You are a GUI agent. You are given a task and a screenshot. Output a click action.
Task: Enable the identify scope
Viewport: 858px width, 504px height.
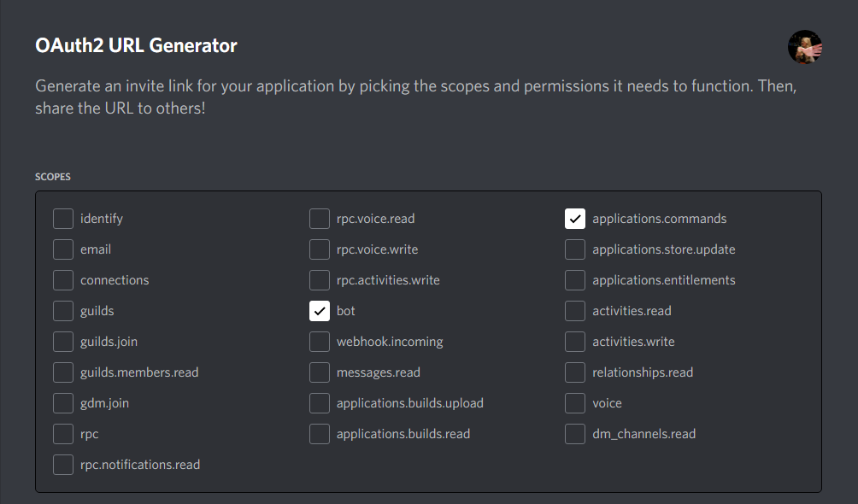pos(62,219)
